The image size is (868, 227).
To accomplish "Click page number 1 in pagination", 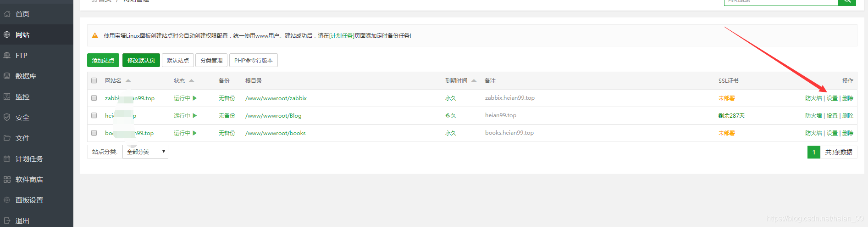I will click(x=814, y=152).
